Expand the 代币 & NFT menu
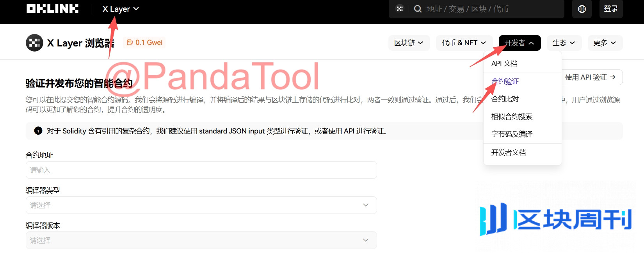The width and height of the screenshot is (644, 258). click(x=464, y=43)
